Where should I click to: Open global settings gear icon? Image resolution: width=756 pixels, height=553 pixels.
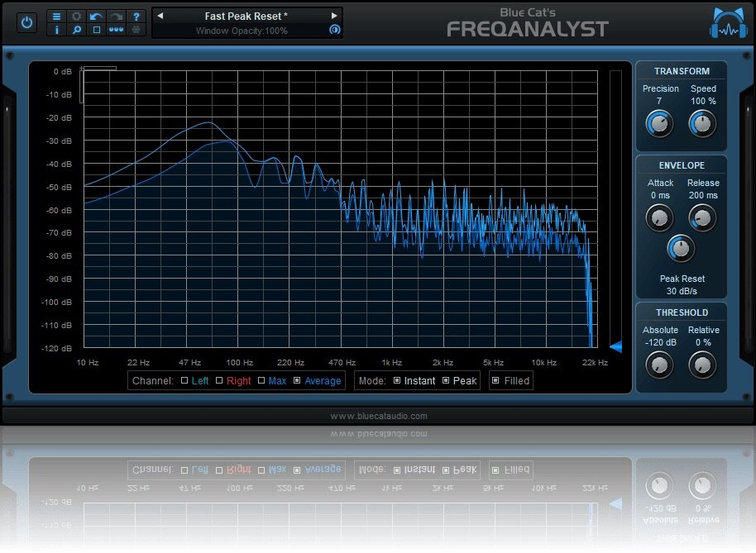click(76, 17)
